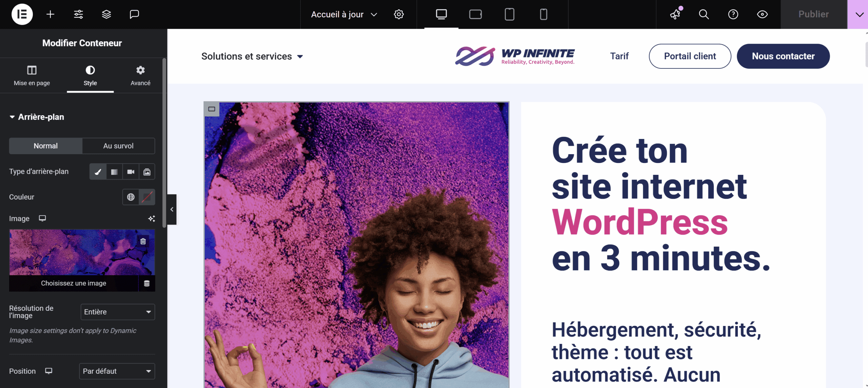The height and width of the screenshot is (388, 868).
Task: Open the notes comment icon
Action: [x=134, y=14]
